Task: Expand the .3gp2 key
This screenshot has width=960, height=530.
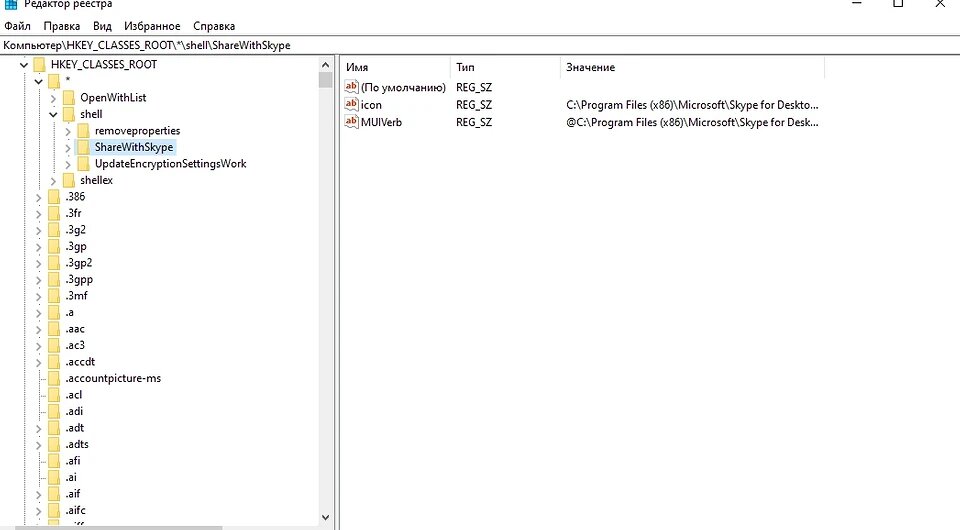Action: (39, 263)
